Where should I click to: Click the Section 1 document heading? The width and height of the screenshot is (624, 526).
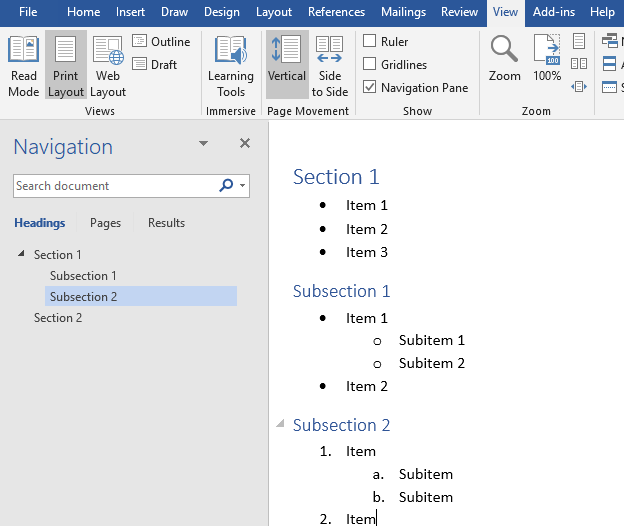(336, 177)
